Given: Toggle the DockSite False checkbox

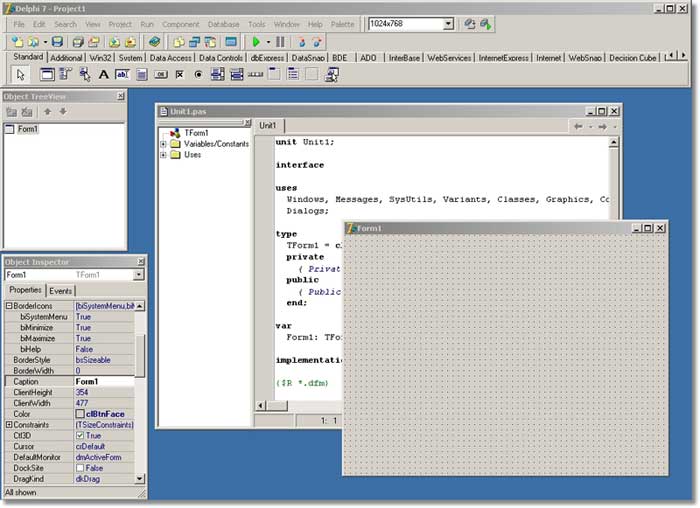Looking at the screenshot, I should point(79,468).
